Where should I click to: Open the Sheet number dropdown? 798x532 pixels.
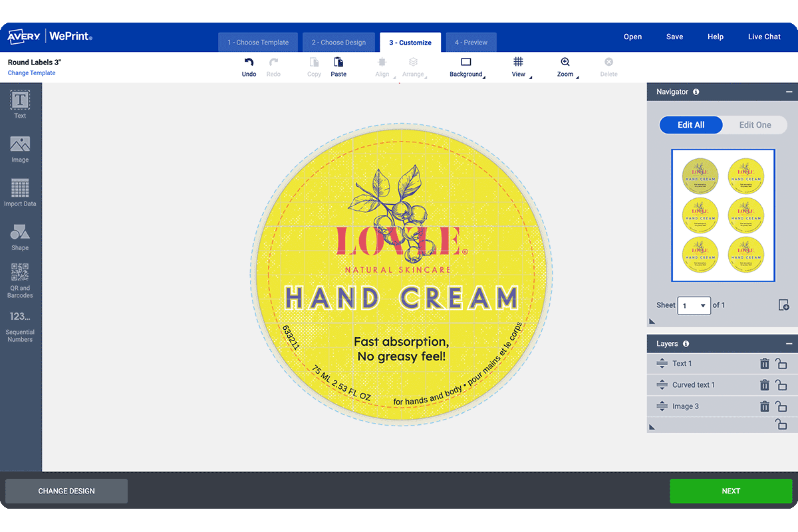point(694,306)
